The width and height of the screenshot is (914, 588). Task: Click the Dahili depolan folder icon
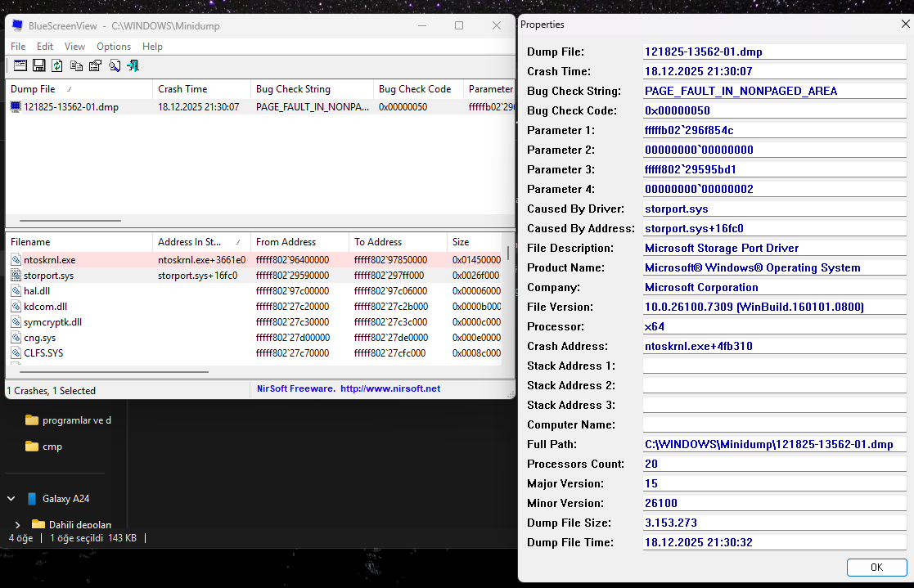pyautogui.click(x=38, y=524)
